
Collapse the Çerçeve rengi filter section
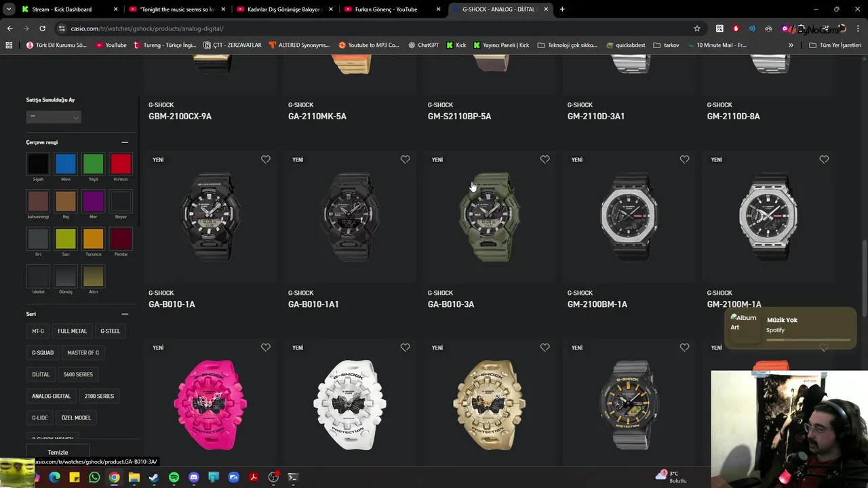[x=125, y=142]
